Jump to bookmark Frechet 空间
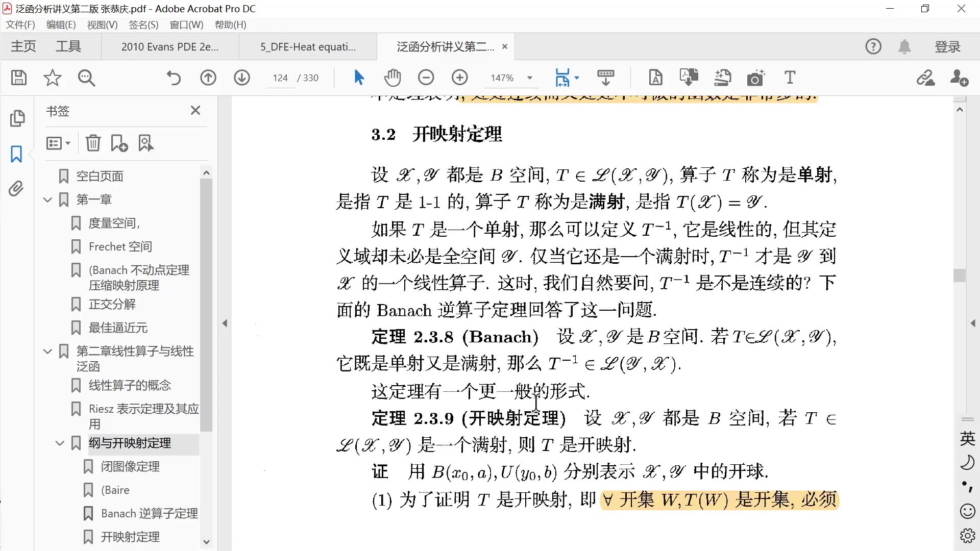980x551 pixels. pos(120,247)
